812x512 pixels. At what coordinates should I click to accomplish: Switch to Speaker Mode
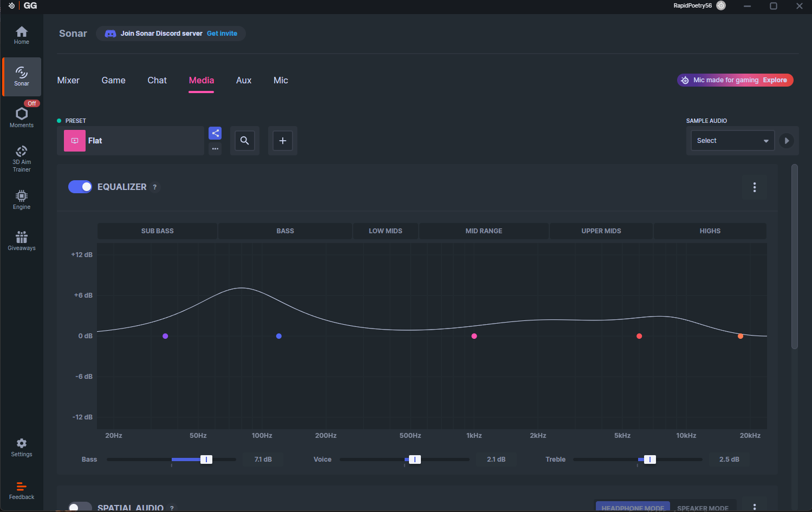[703, 507]
